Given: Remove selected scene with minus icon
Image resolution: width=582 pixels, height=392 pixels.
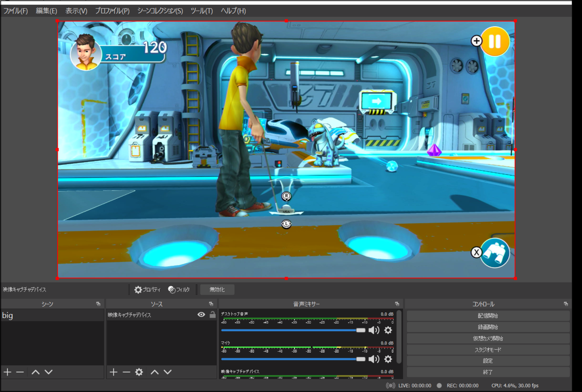Looking at the screenshot, I should click(20, 372).
